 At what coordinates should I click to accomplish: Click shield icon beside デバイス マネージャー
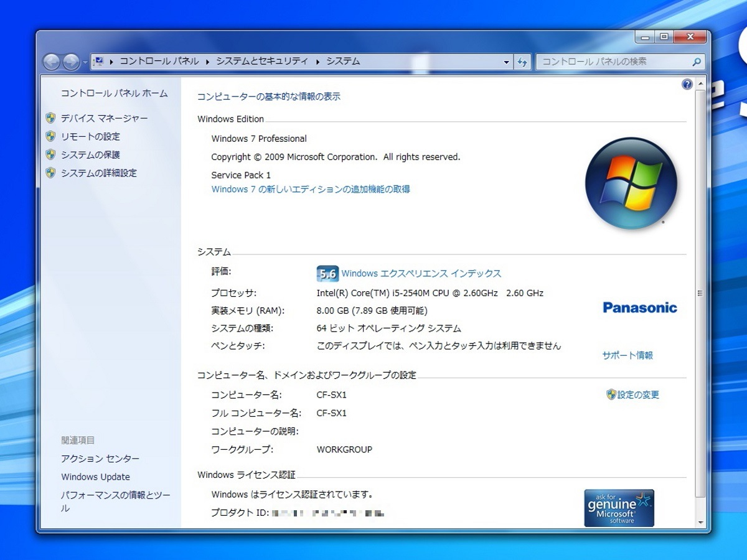(x=51, y=118)
